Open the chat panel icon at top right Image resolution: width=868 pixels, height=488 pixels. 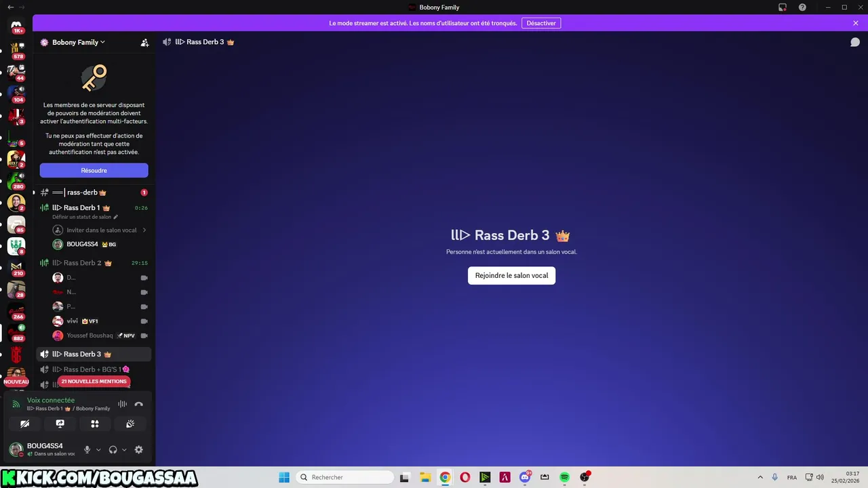[855, 42]
